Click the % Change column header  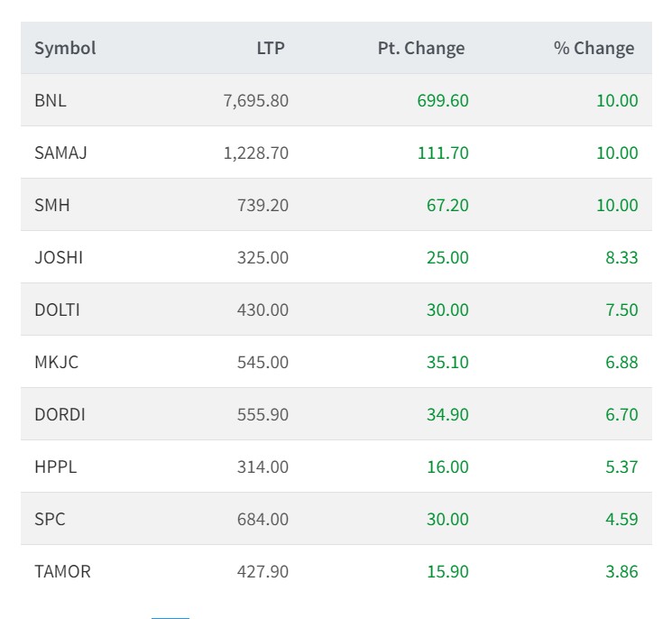coord(594,48)
